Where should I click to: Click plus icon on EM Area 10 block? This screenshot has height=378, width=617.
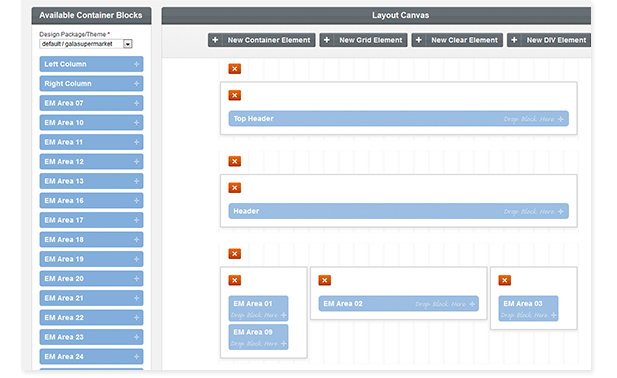136,123
